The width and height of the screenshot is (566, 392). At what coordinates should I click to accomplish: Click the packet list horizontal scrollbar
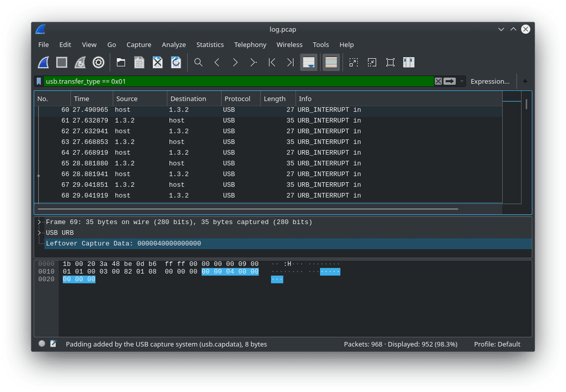coord(248,209)
